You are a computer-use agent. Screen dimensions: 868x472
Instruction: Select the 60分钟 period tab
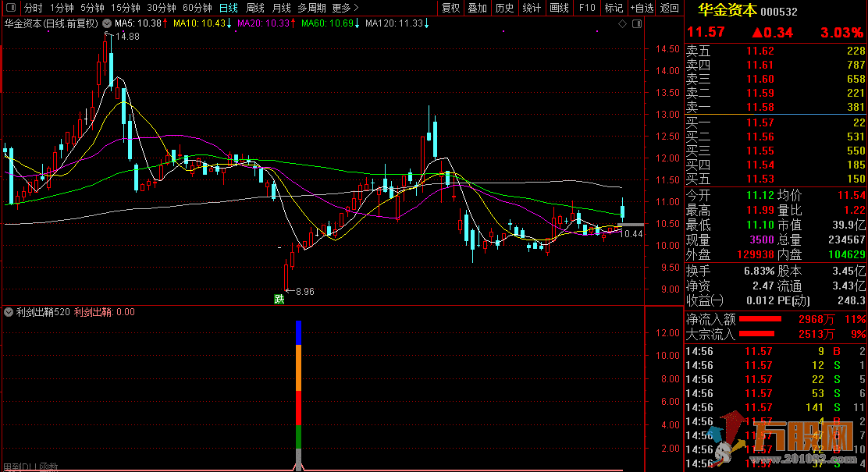click(197, 8)
